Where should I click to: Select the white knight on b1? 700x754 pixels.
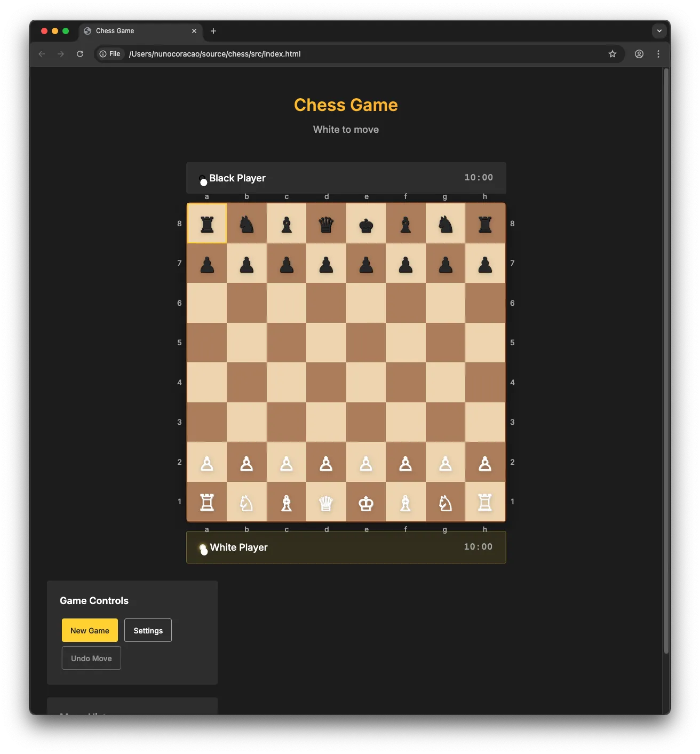(246, 502)
